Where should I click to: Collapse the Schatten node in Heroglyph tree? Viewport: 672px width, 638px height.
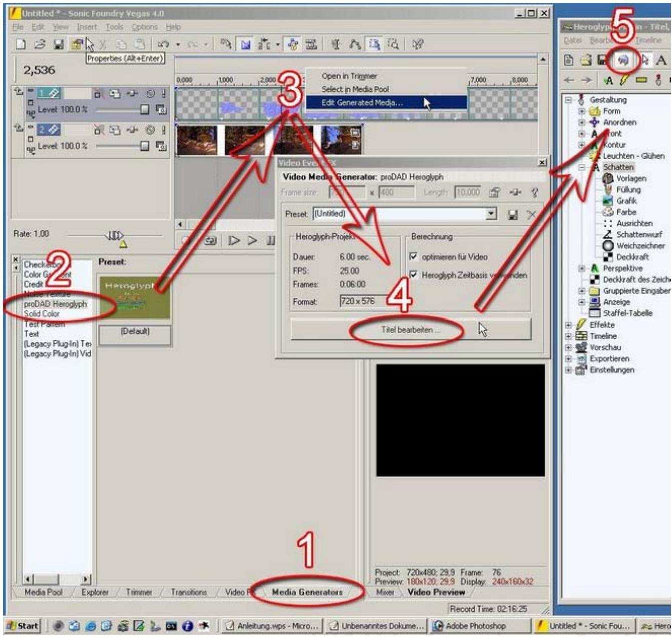(582, 167)
